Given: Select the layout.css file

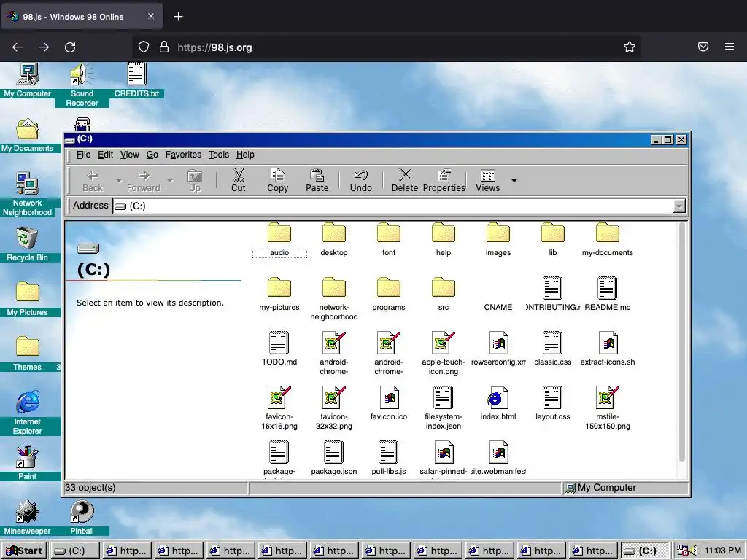Looking at the screenshot, I should [553, 404].
